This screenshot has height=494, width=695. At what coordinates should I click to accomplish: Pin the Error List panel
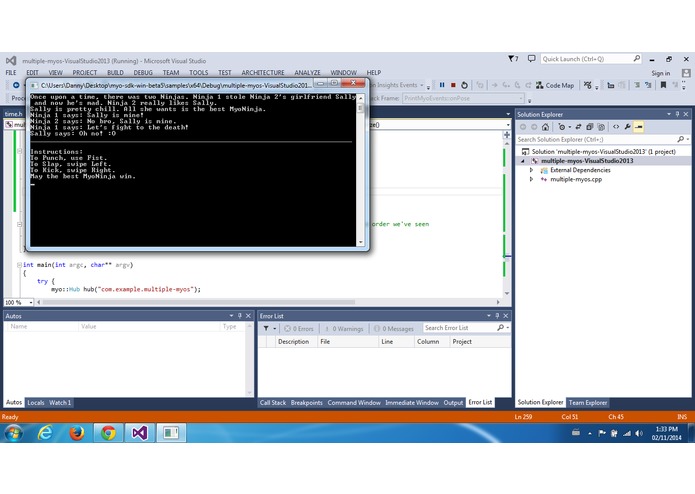tap(497, 316)
